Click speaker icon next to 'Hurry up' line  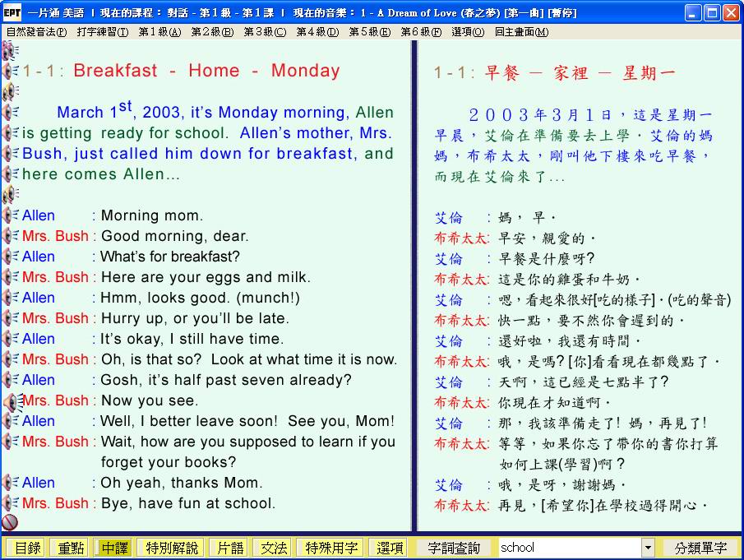(10, 318)
